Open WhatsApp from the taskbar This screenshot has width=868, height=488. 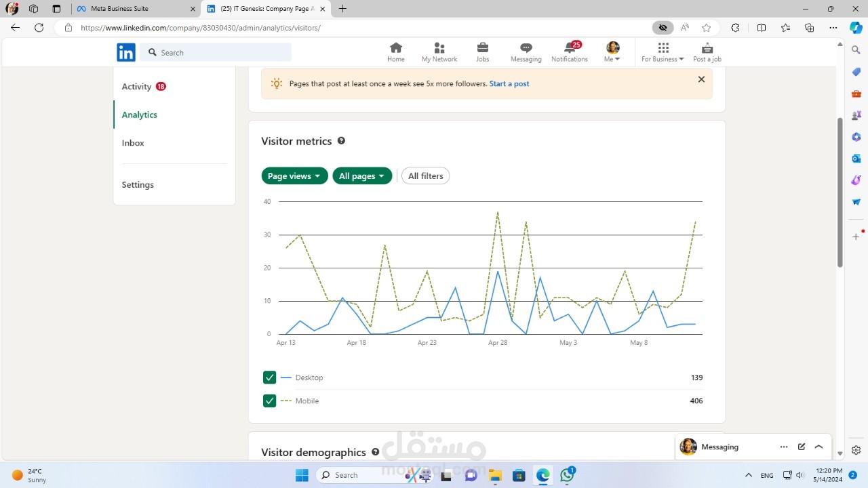567,475
